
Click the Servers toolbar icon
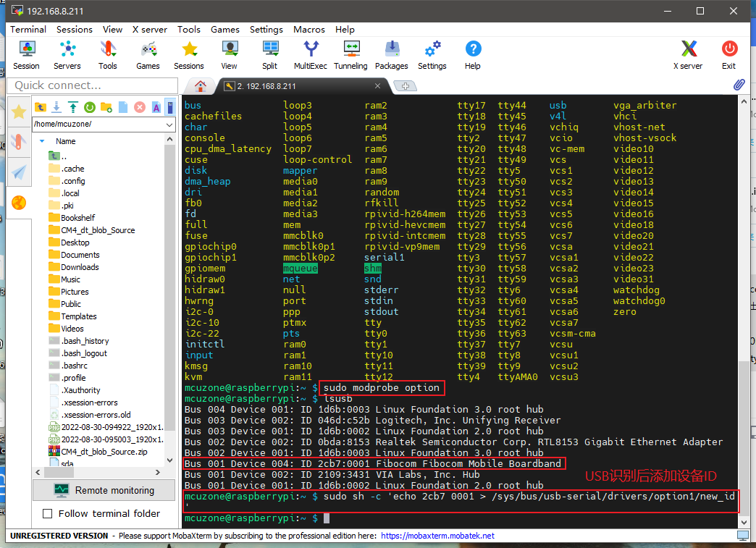pyautogui.click(x=67, y=56)
